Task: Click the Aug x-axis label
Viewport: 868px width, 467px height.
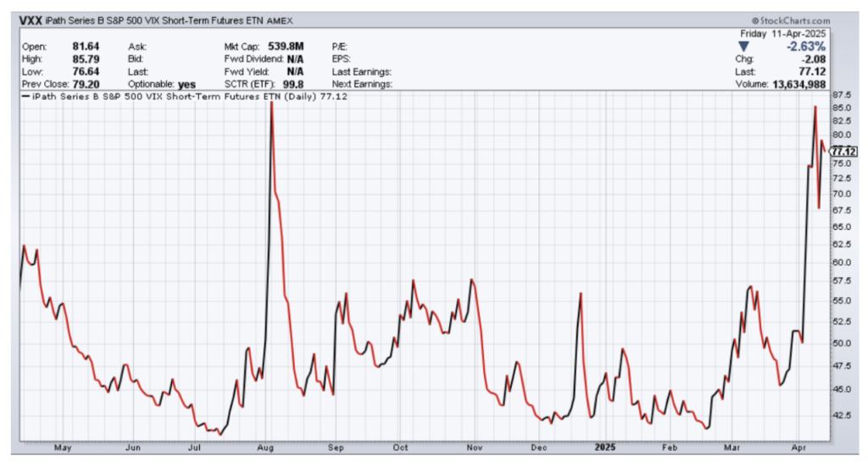Action: (265, 448)
